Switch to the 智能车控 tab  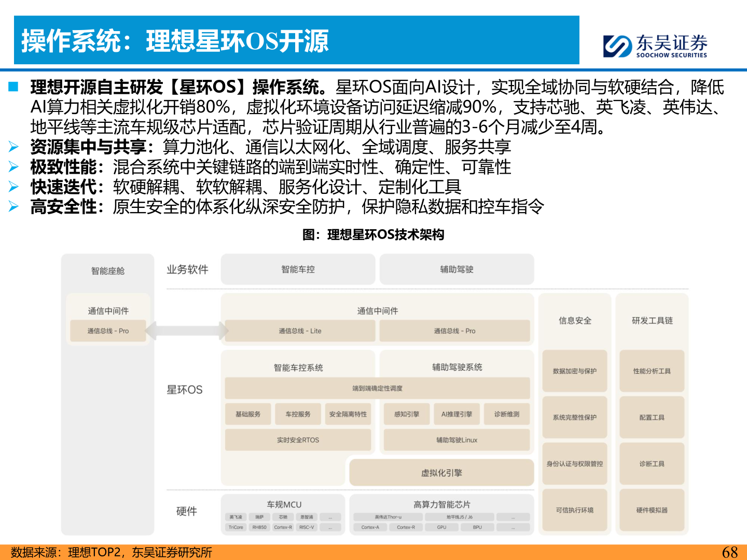tap(298, 269)
